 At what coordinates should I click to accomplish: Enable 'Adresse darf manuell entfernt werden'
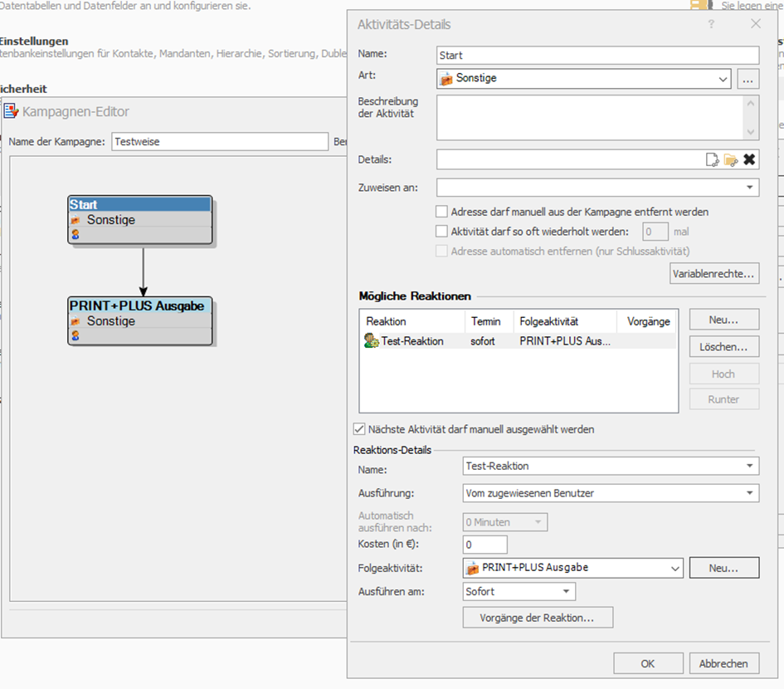point(441,212)
